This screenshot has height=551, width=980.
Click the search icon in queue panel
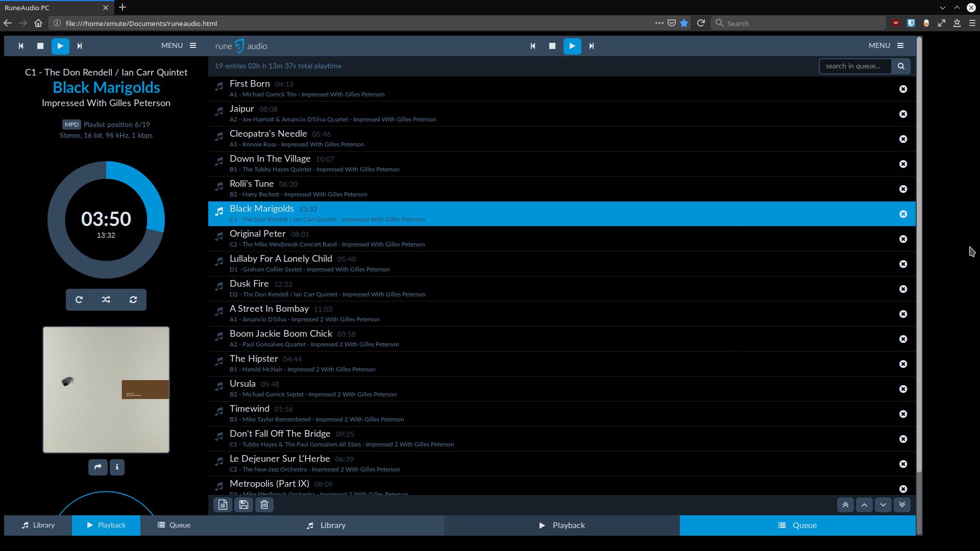click(x=901, y=65)
